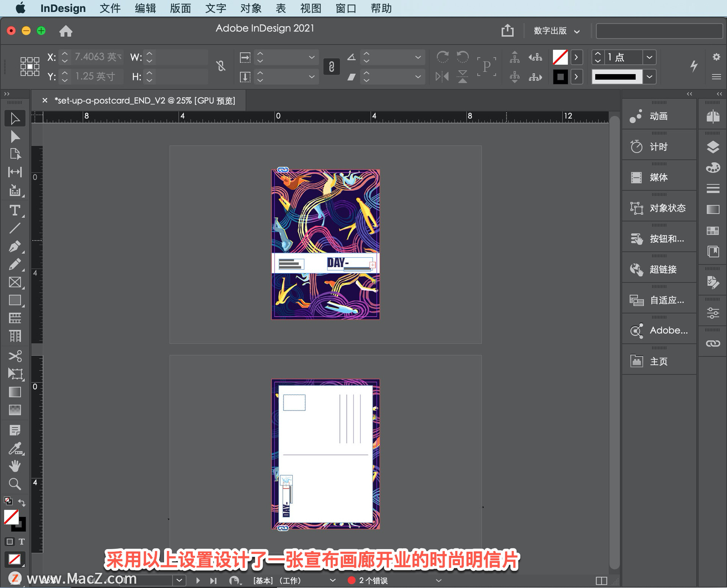Select the Zoom tool

(15, 484)
